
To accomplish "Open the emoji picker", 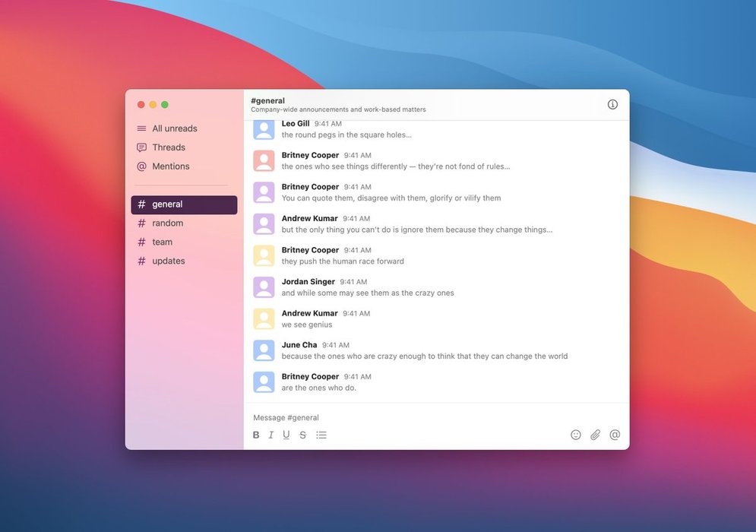I will pyautogui.click(x=576, y=435).
